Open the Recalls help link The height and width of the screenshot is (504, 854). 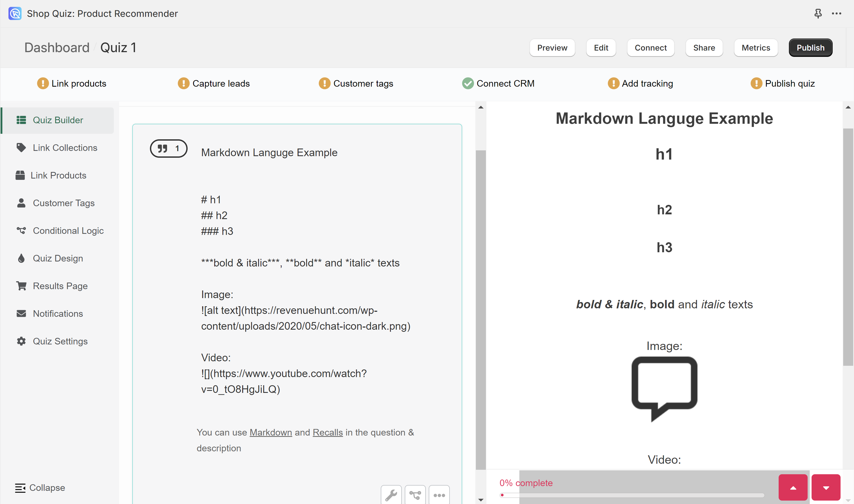[328, 432]
